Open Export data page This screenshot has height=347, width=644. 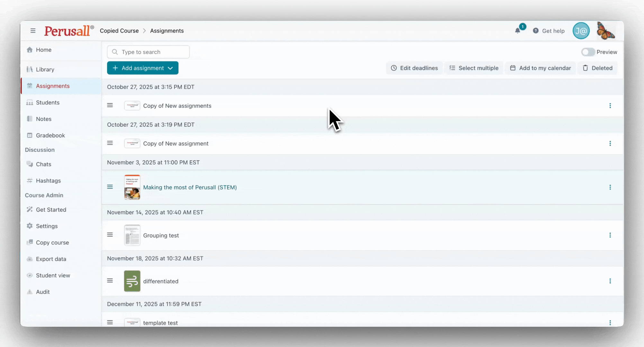point(51,259)
